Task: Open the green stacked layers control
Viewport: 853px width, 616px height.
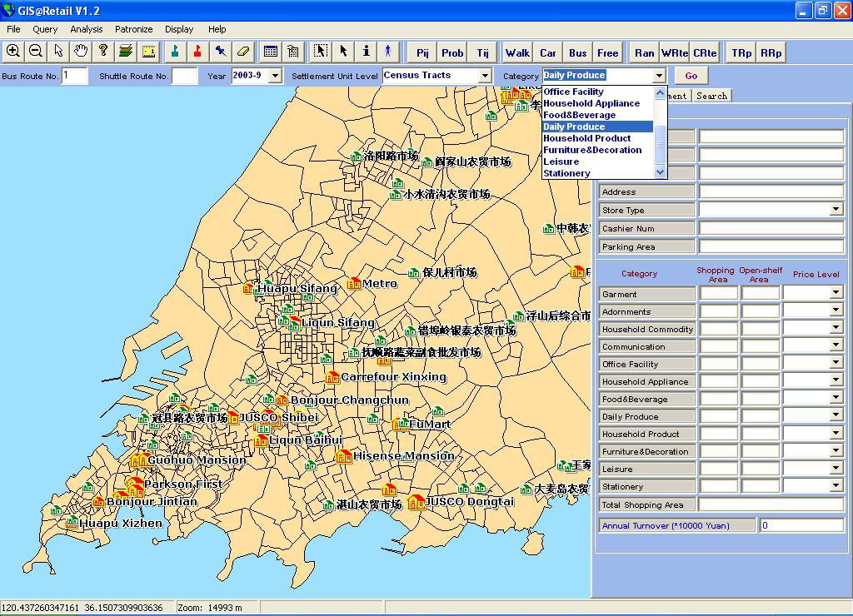Action: coord(126,52)
